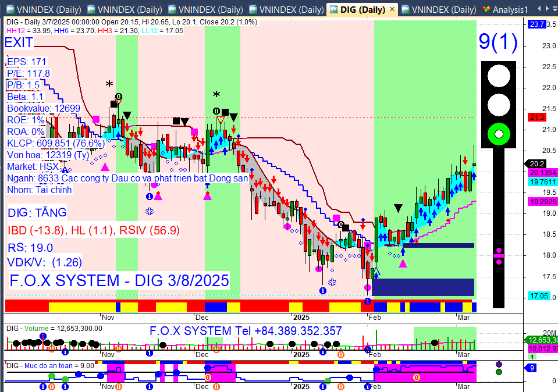This screenshot has height=392, width=558.
Task: Click the left tab-scroll arrow
Action: pos(539,8)
